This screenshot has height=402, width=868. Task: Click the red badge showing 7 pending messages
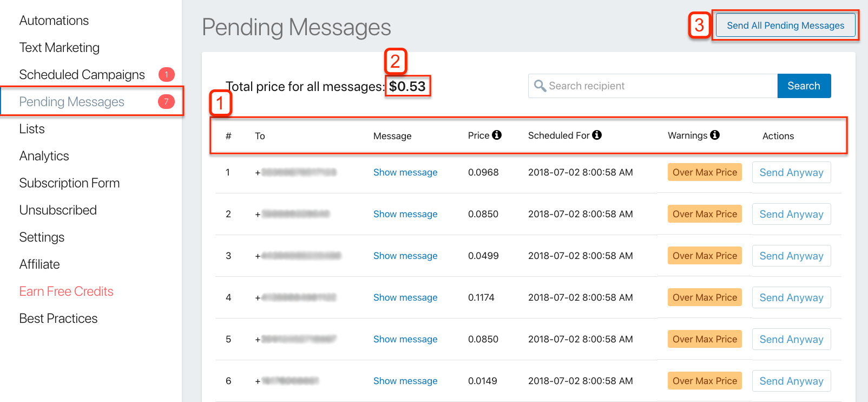click(x=166, y=101)
